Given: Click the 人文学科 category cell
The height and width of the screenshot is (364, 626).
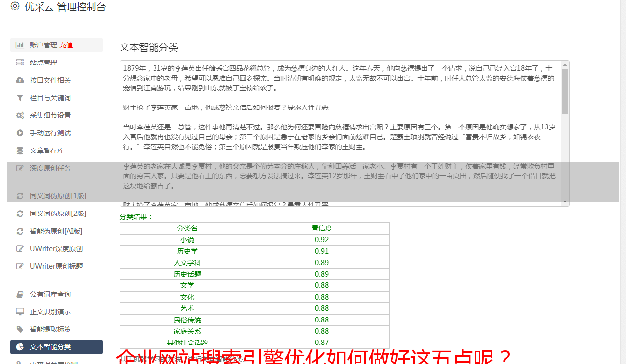Looking at the screenshot, I should coord(187,263).
